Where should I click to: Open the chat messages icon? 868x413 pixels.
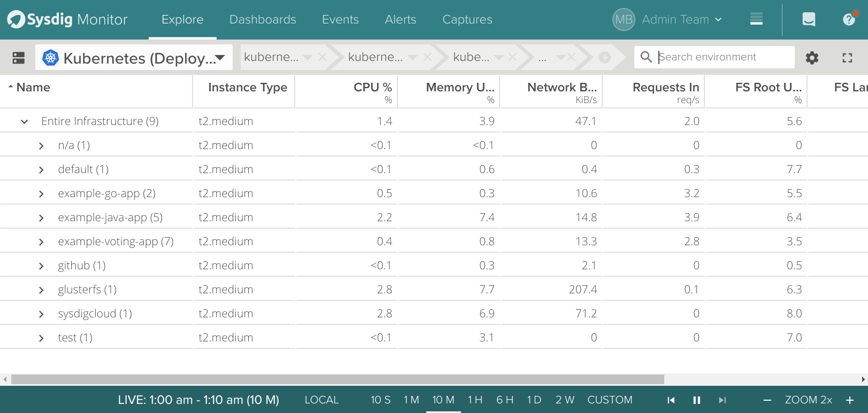coord(809,20)
